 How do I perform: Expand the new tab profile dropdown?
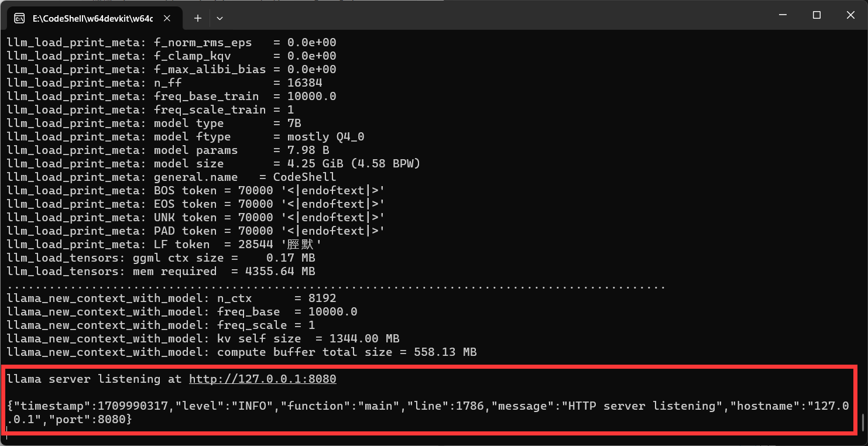coord(219,18)
